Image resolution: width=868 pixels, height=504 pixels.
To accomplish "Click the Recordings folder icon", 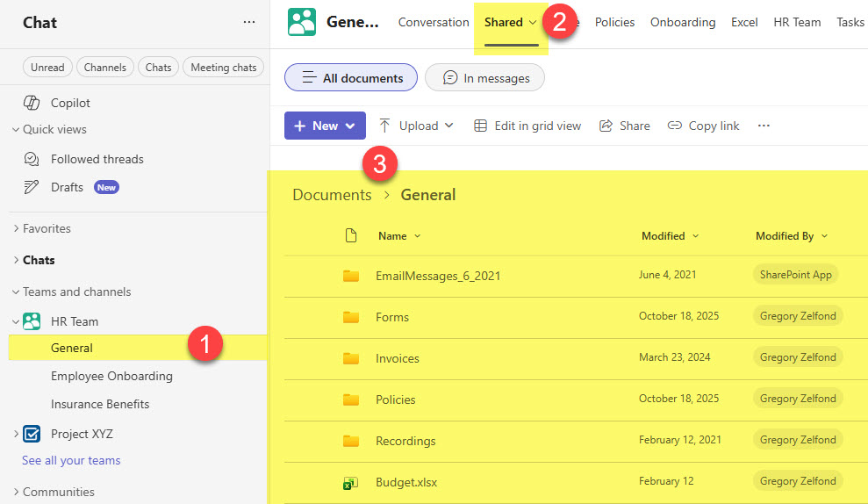I will (351, 441).
